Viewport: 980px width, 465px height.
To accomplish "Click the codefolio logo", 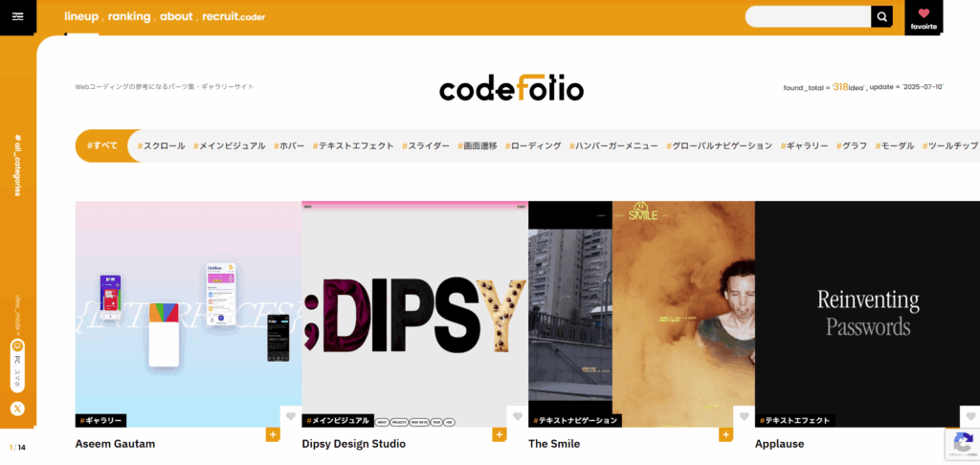I will 511,88.
